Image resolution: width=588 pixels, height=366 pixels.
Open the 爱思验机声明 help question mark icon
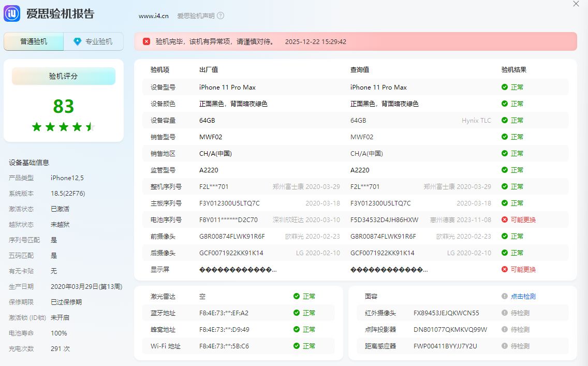[x=220, y=16]
